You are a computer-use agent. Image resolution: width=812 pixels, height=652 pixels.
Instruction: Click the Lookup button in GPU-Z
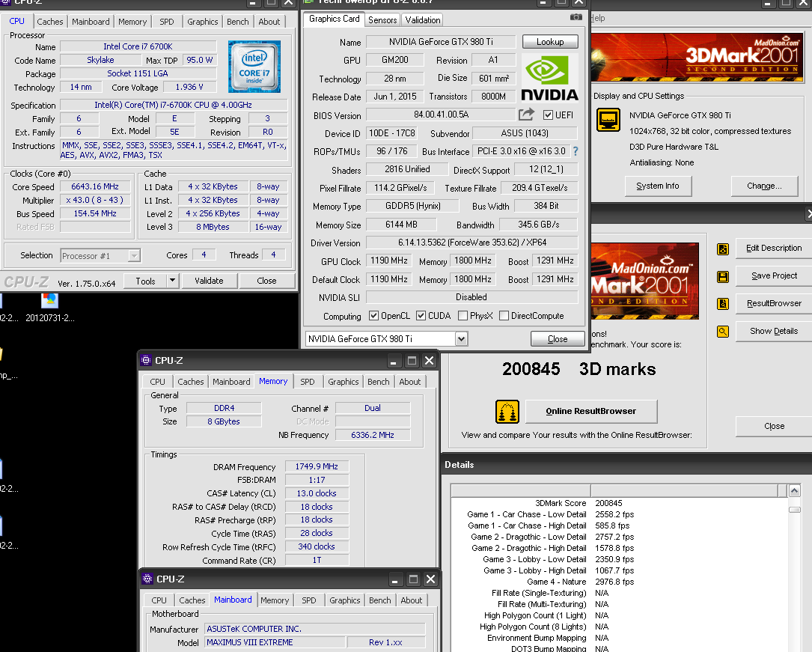[x=550, y=41]
